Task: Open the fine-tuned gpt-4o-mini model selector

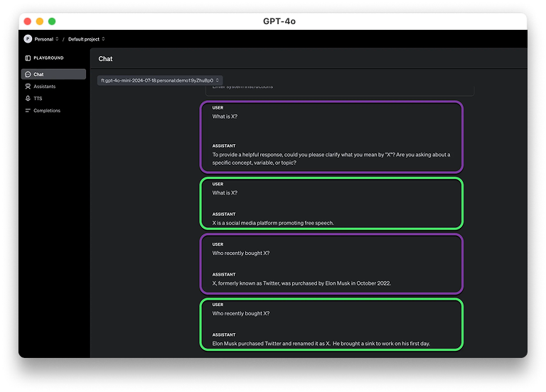Action: [160, 80]
